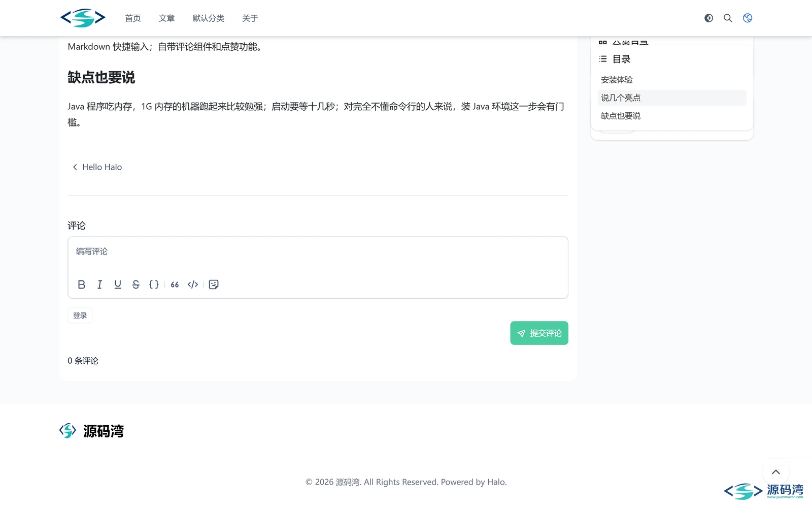812x508 pixels.
Task: Click the footer copyright text
Action: tap(406, 482)
